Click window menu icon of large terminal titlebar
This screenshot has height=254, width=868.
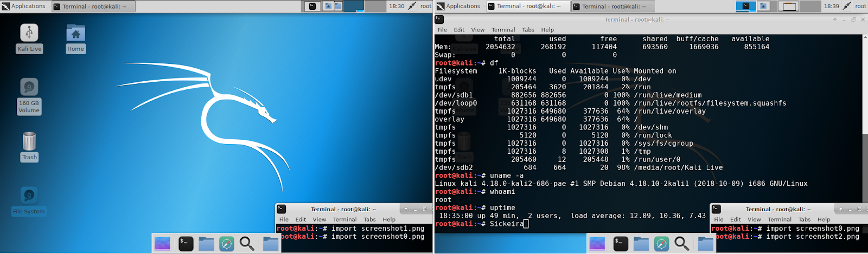pyautogui.click(x=439, y=19)
